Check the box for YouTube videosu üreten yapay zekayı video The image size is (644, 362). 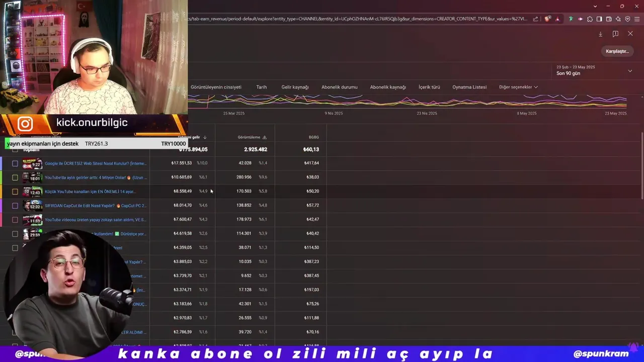[15, 220]
